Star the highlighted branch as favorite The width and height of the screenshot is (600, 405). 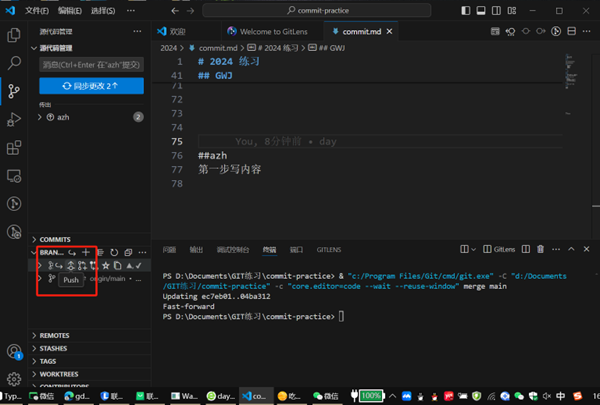click(106, 265)
